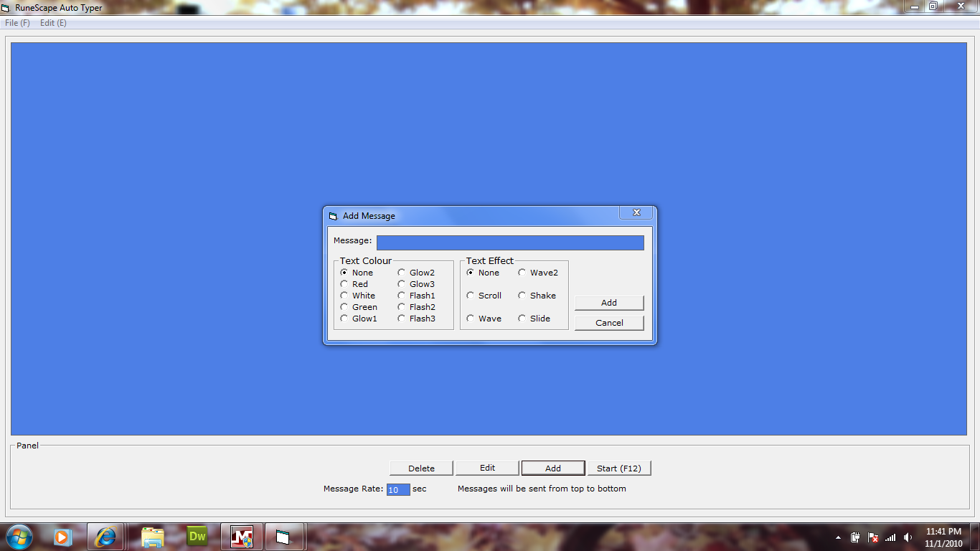Click Add in the Add Message dialog
The width and height of the screenshot is (980, 551).
pos(609,303)
